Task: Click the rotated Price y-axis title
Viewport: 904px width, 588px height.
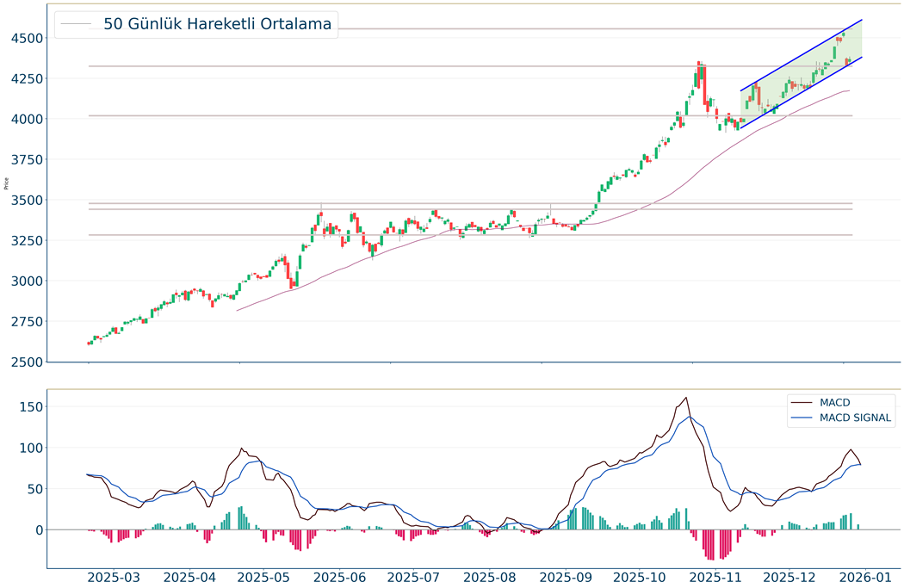Action: tap(7, 183)
